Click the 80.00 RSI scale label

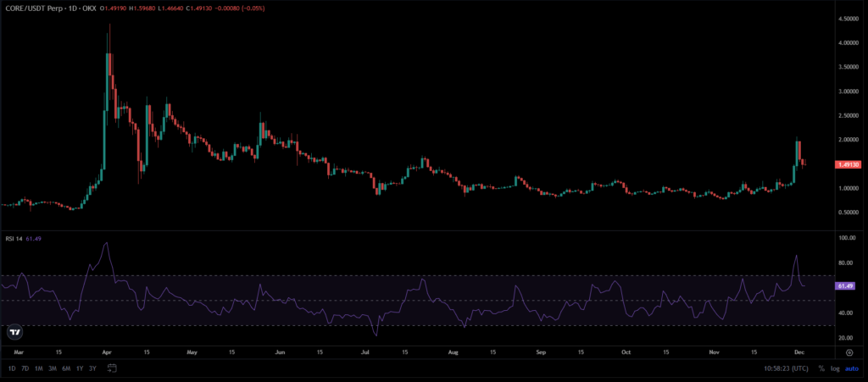coord(847,263)
